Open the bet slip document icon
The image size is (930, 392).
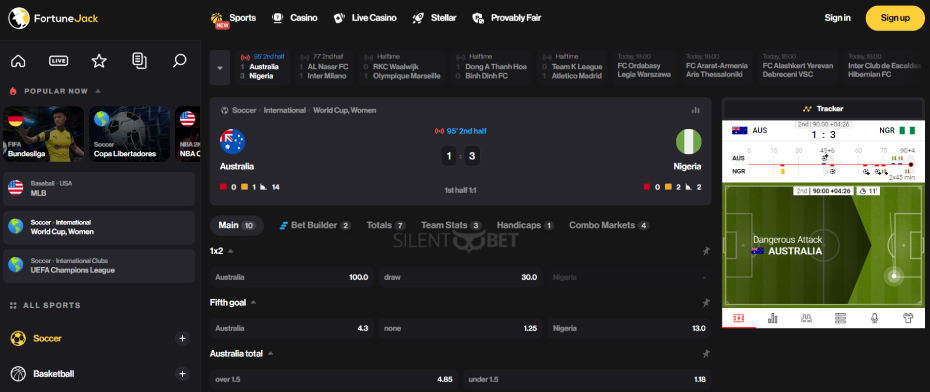139,60
